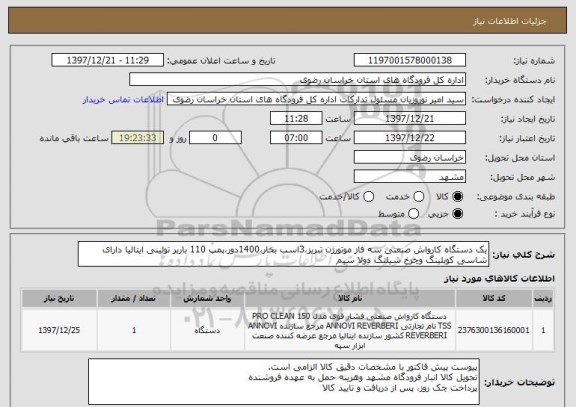Click the announcement date field 1397/12/21 - 11:29
The height and width of the screenshot is (407, 576).
pyautogui.click(x=108, y=60)
